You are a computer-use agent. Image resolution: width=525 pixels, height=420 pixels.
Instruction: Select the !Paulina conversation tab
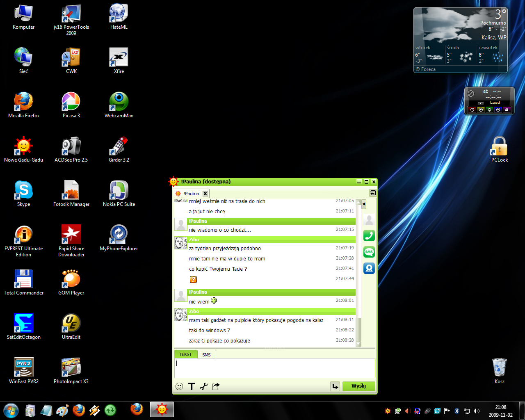pos(192,194)
